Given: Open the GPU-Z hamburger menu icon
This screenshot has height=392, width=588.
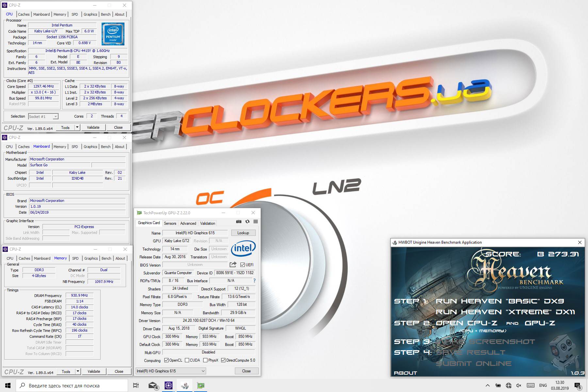Looking at the screenshot, I should pyautogui.click(x=255, y=221).
